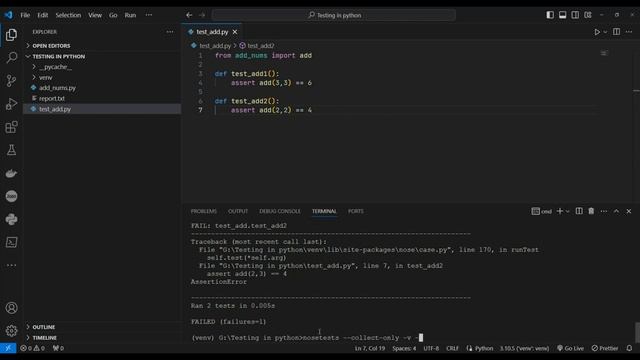Open the Source Control view icon
Image resolution: width=640 pixels, height=360 pixels.
click(x=11, y=80)
